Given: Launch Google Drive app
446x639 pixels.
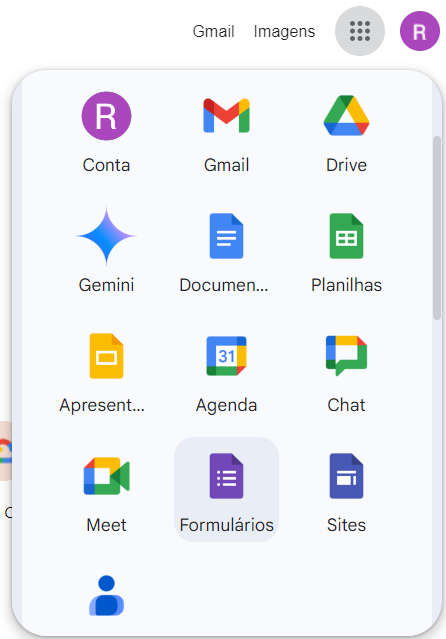Looking at the screenshot, I should tap(346, 134).
